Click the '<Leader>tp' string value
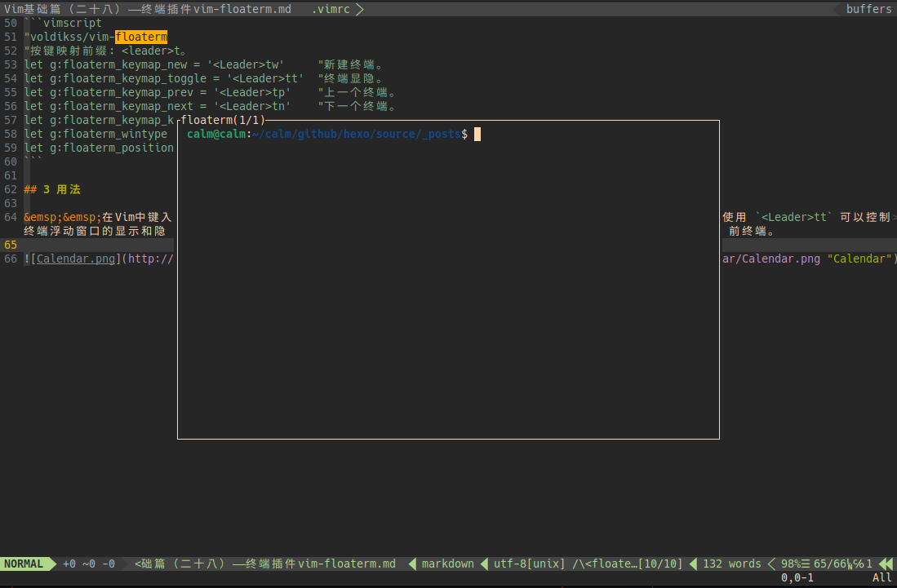The width and height of the screenshot is (897, 588). pos(252,93)
